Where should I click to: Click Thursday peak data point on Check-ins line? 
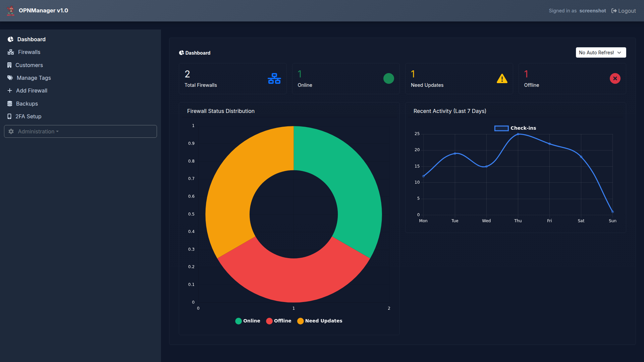[518, 134]
